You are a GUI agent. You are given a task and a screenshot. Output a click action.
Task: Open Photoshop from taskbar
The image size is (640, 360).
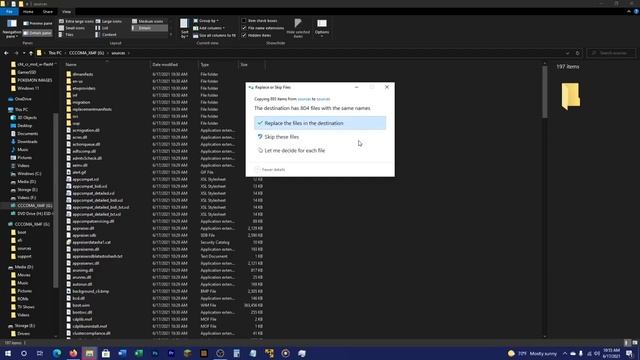[155, 353]
